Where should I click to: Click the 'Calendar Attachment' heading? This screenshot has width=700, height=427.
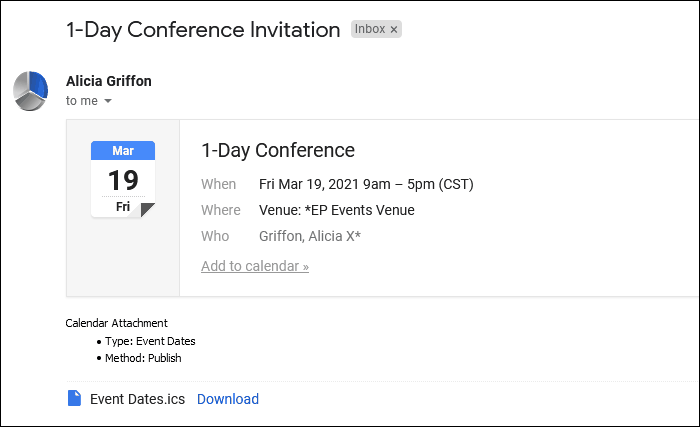(x=117, y=323)
